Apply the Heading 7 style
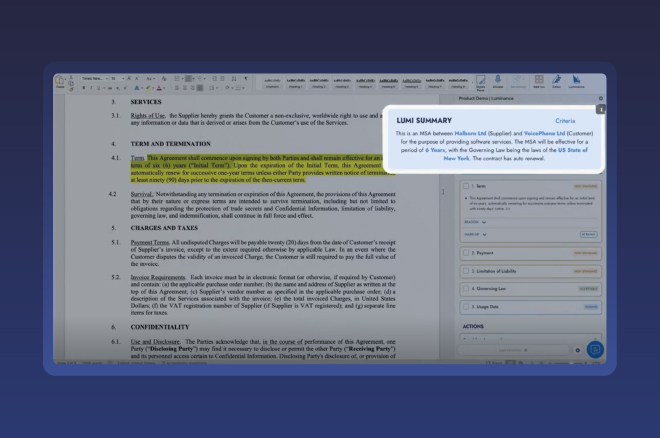This screenshot has width=660, height=438. [435, 83]
